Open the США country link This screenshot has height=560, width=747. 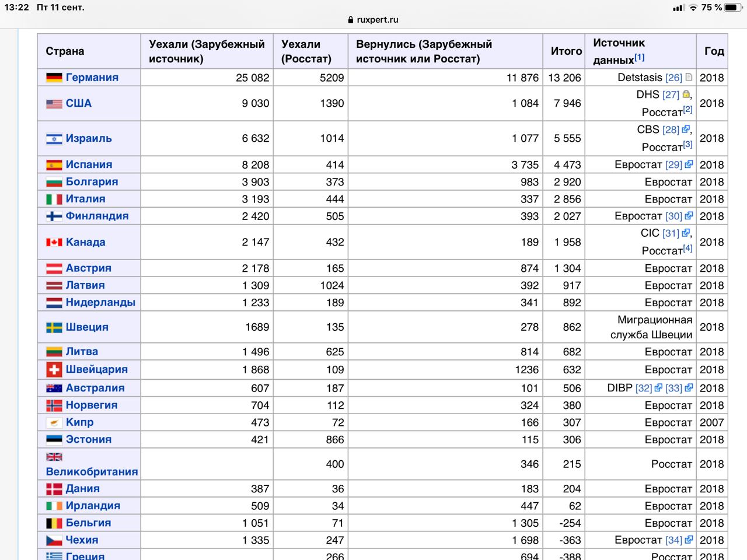point(79,104)
